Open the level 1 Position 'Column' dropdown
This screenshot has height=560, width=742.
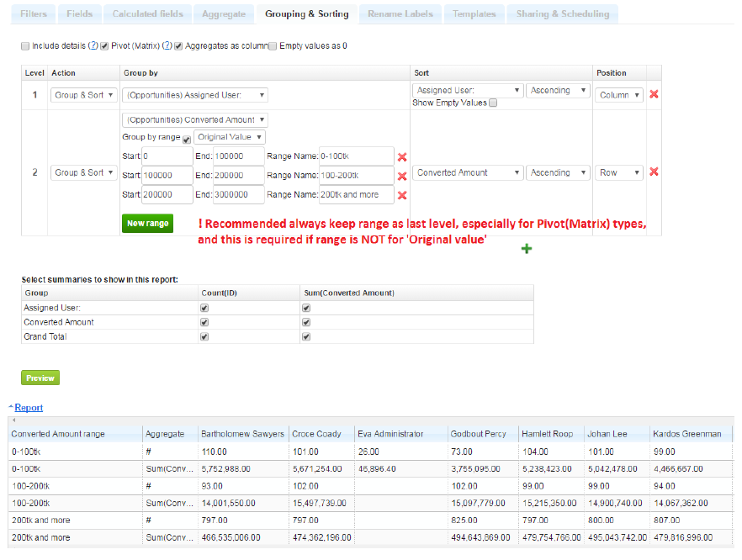pos(620,95)
